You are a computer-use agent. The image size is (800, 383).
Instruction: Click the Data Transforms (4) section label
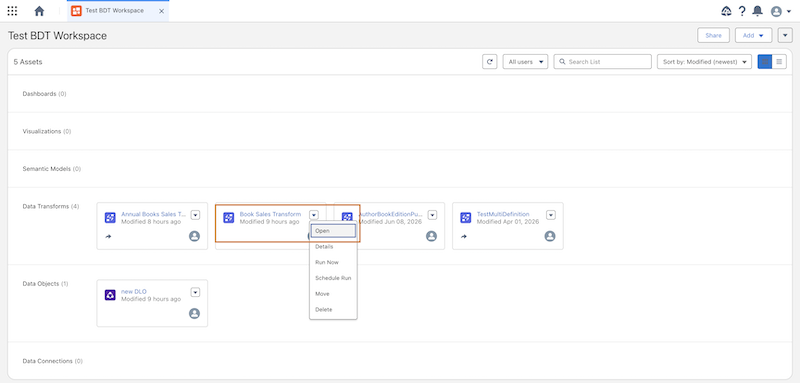point(51,207)
